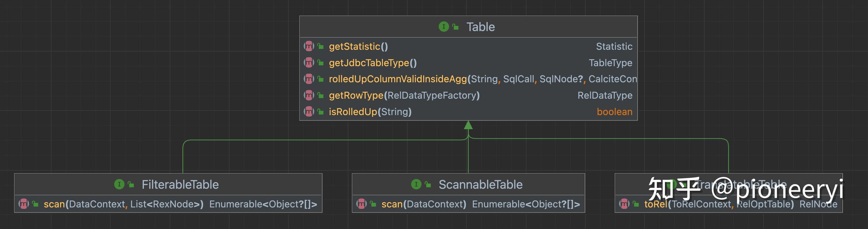Image resolution: width=868 pixels, height=229 pixels.
Task: Select the ScannableTable node title
Action: click(481, 184)
